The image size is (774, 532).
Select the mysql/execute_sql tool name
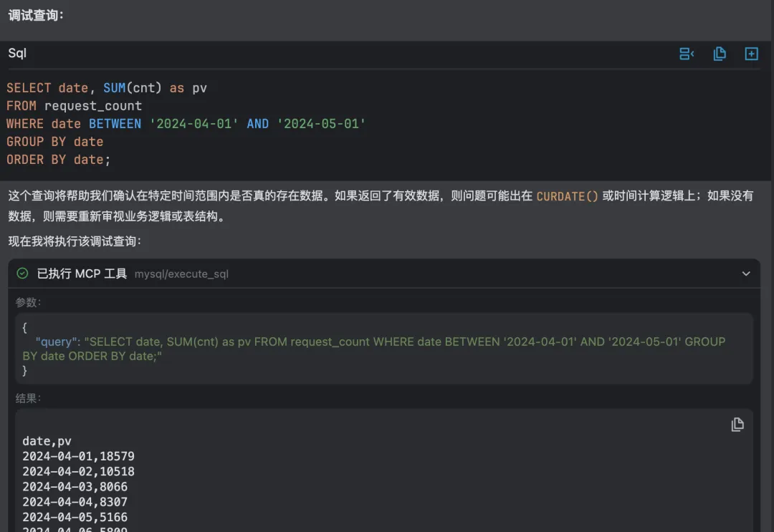coord(181,274)
